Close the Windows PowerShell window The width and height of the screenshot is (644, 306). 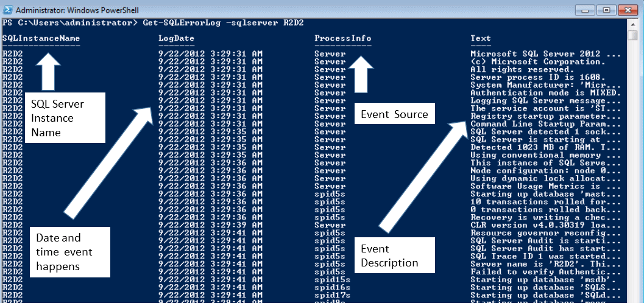pos(627,10)
